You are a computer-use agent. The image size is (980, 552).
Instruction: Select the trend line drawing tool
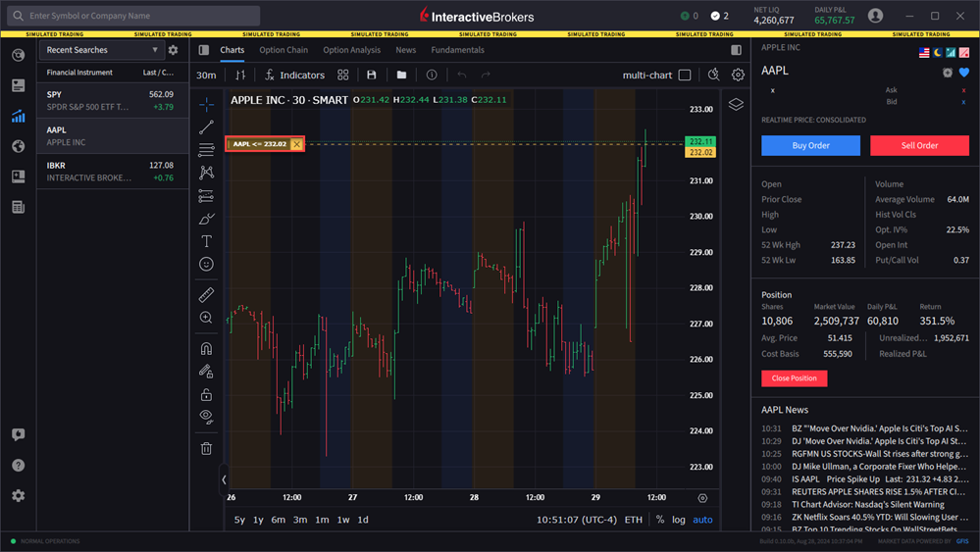[x=206, y=127]
